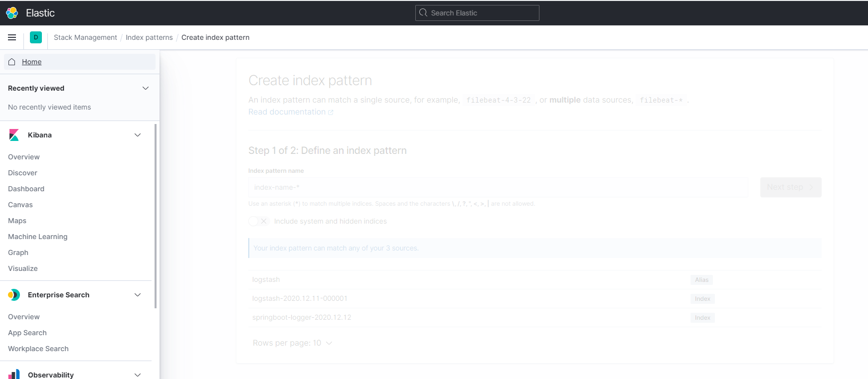
Task: Toggle the hamburger navigation menu
Action: (x=12, y=37)
